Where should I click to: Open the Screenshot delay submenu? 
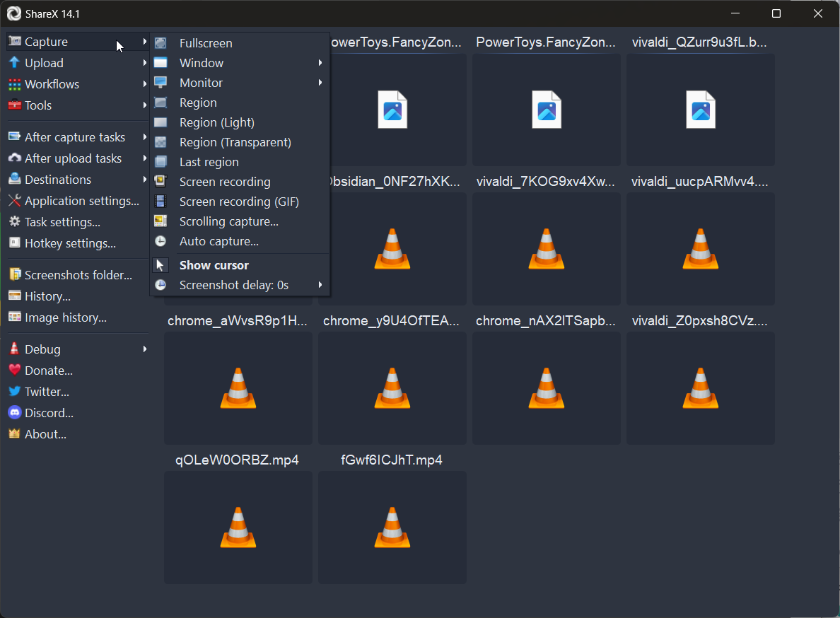click(234, 285)
